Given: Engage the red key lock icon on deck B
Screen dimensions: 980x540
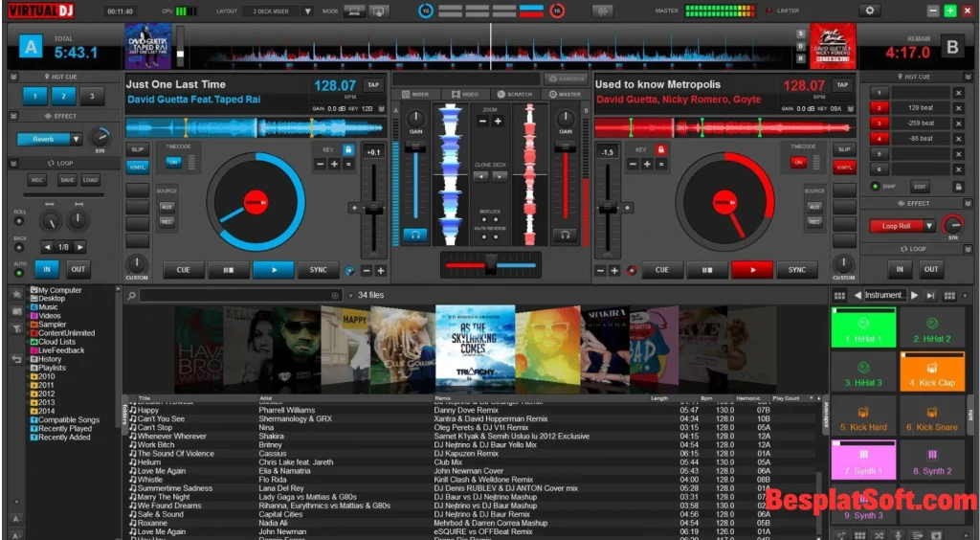Looking at the screenshot, I should [661, 150].
